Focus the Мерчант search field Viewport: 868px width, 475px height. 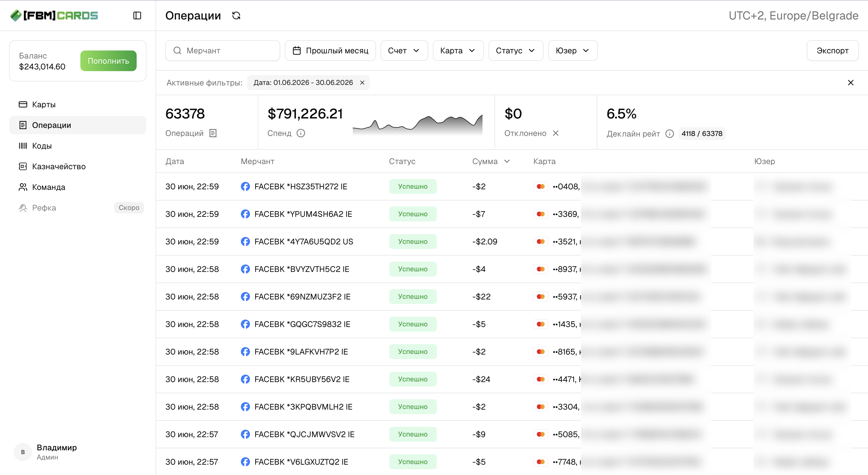click(x=222, y=50)
